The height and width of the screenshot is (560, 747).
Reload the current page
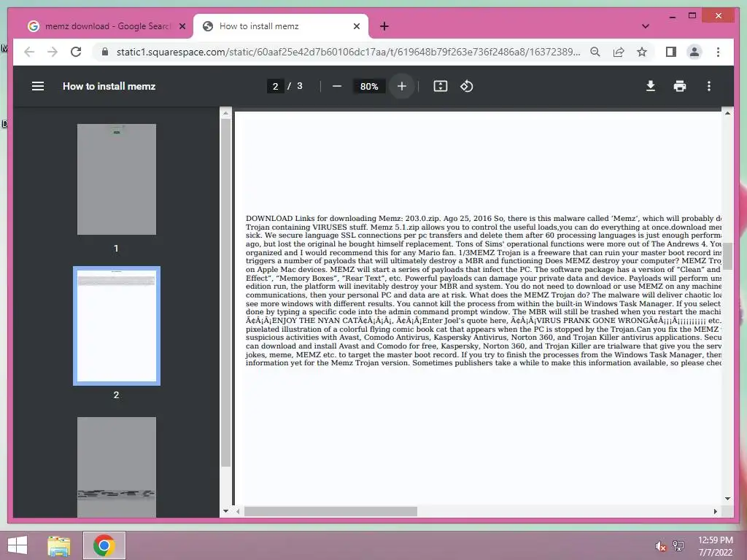(x=76, y=52)
